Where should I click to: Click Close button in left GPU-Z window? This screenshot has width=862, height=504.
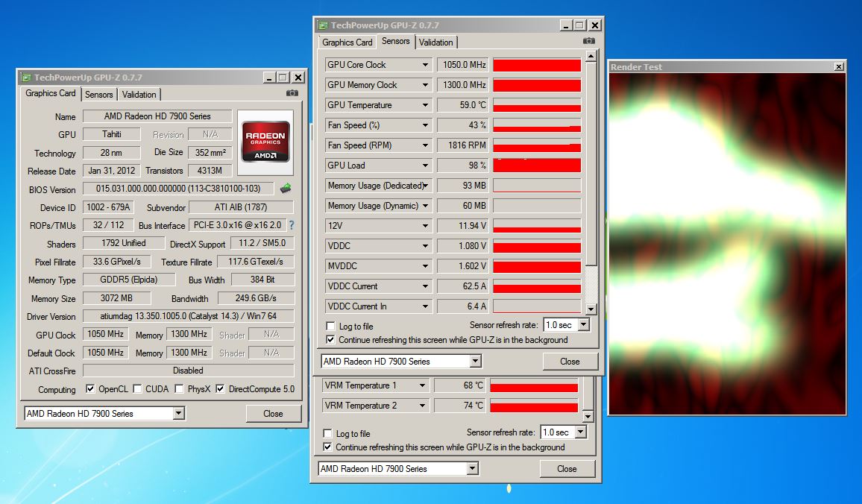tap(273, 413)
